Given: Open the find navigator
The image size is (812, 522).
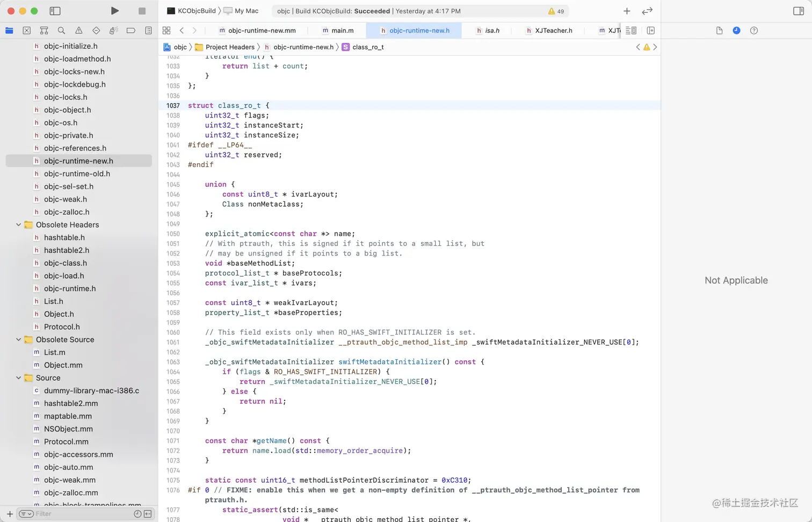Looking at the screenshot, I should (61, 31).
